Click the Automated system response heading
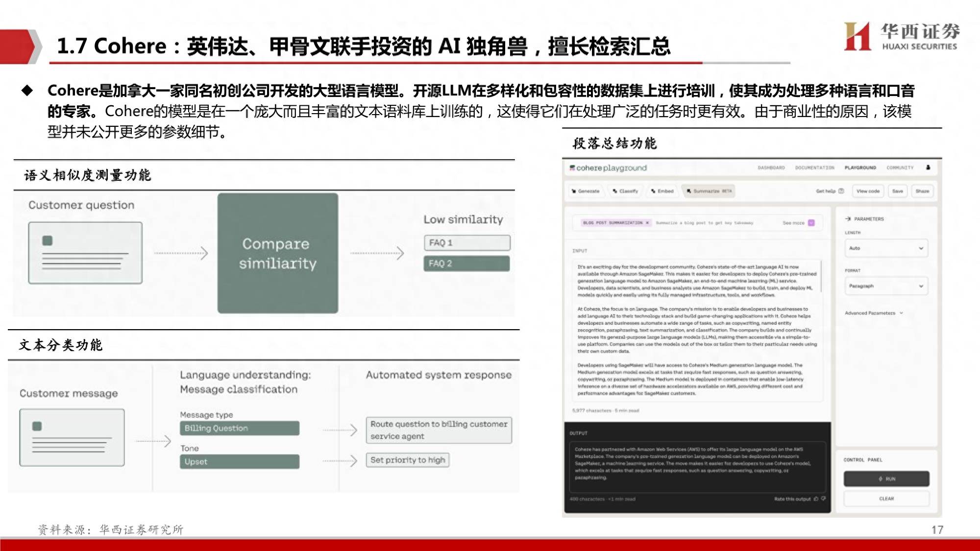This screenshot has width=980, height=551. (x=439, y=375)
